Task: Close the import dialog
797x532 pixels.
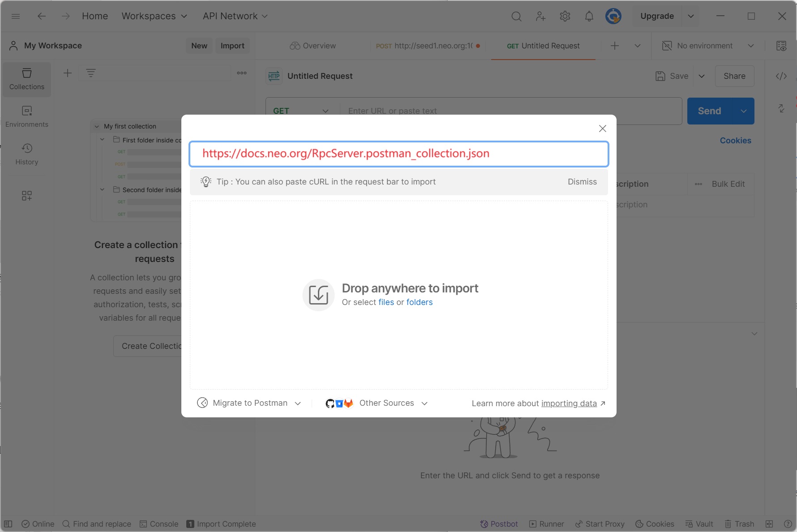Action: (602, 129)
